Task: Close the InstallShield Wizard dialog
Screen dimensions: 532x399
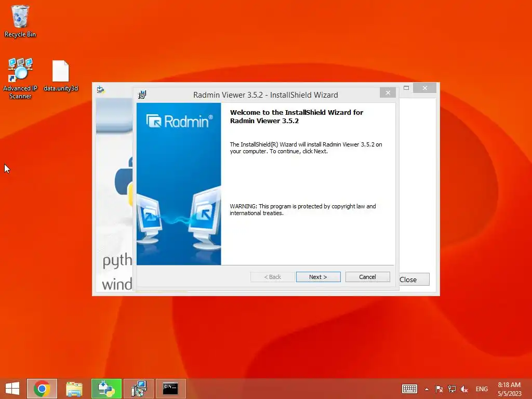Action: click(388, 92)
